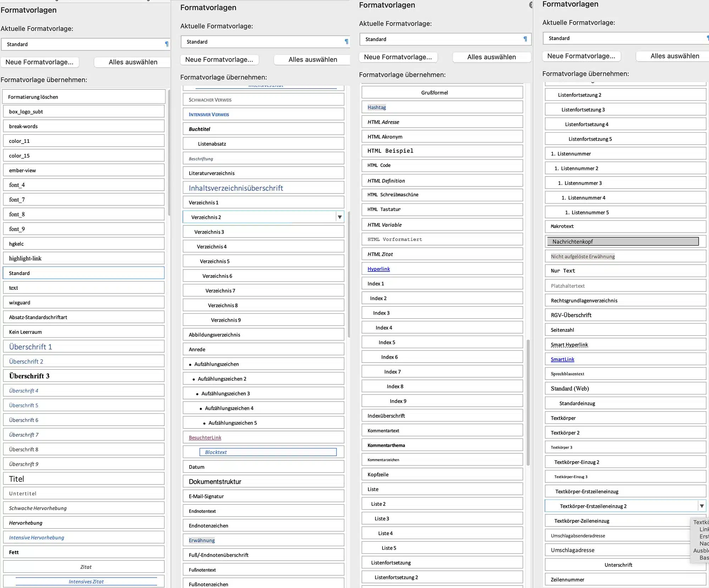The image size is (709, 588).
Task: Apply the SmartLink style
Action: [x=625, y=359]
